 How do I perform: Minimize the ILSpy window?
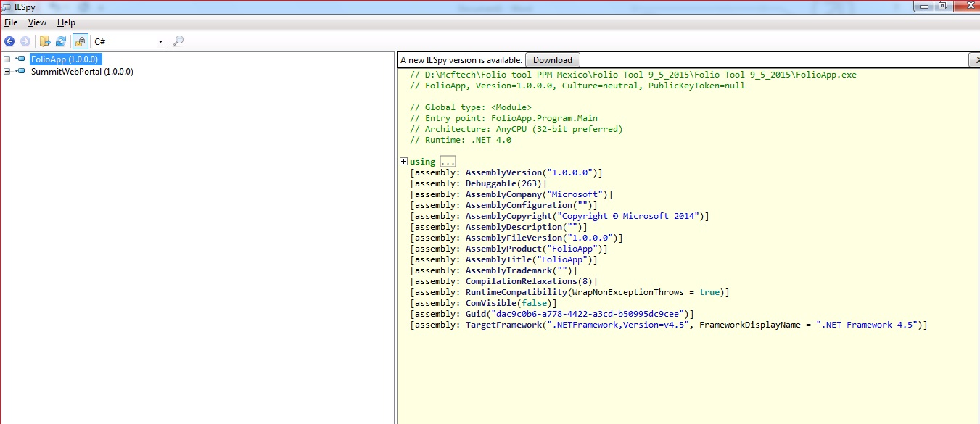[922, 6]
